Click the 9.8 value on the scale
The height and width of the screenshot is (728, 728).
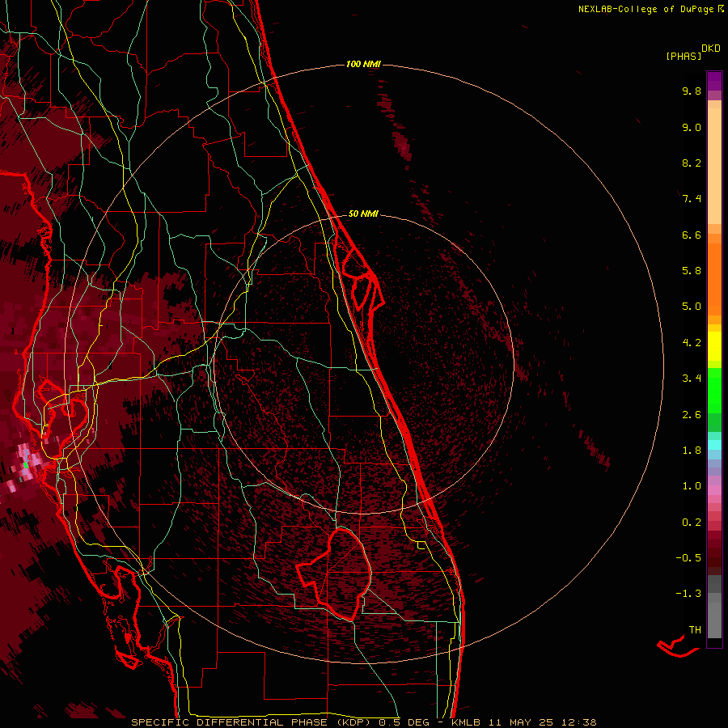(x=692, y=91)
